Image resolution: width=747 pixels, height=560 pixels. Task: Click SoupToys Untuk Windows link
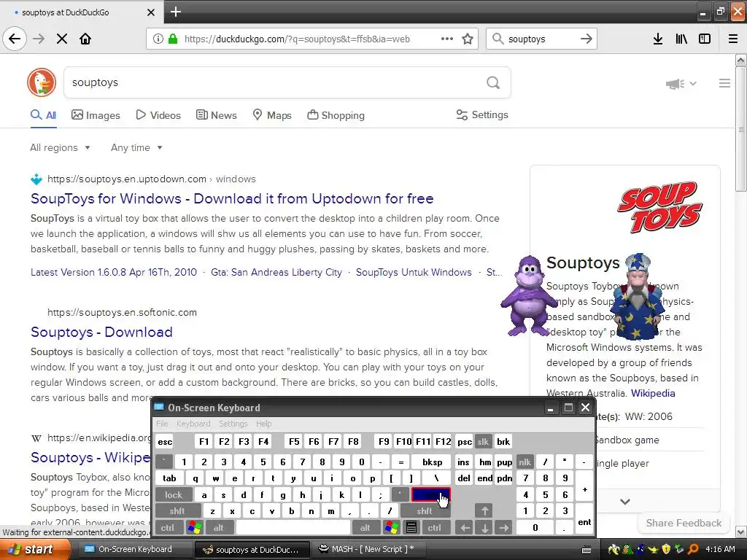tap(414, 273)
